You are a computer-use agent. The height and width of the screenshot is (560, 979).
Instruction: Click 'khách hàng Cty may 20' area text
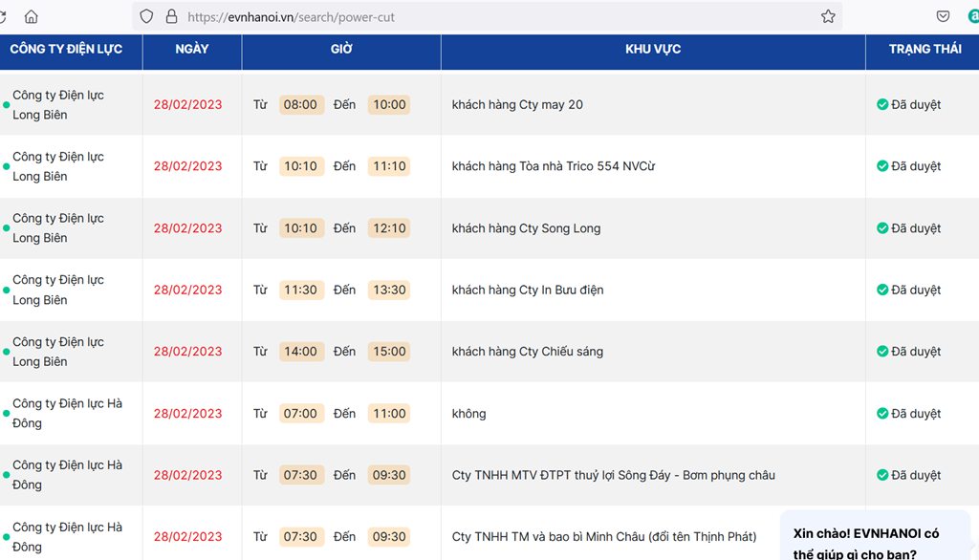click(517, 105)
